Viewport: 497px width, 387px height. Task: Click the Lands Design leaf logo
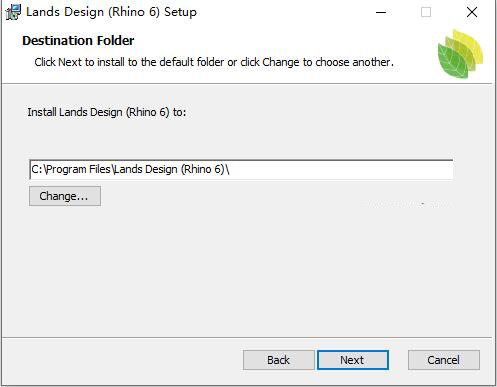pyautogui.click(x=460, y=54)
